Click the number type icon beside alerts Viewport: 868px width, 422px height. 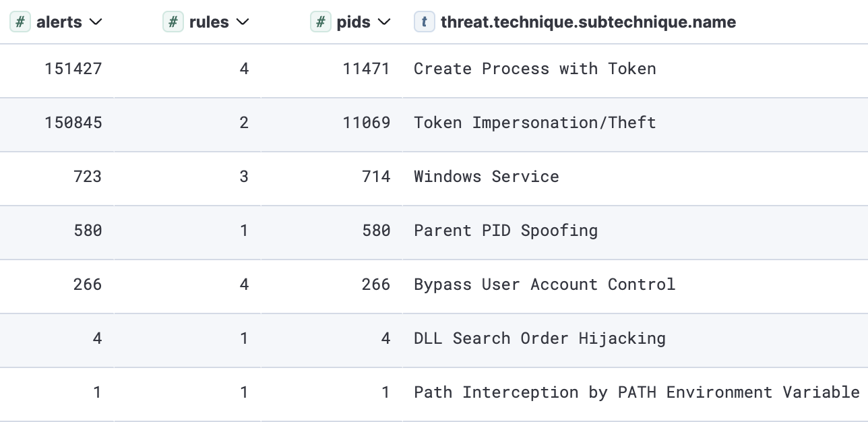point(20,22)
